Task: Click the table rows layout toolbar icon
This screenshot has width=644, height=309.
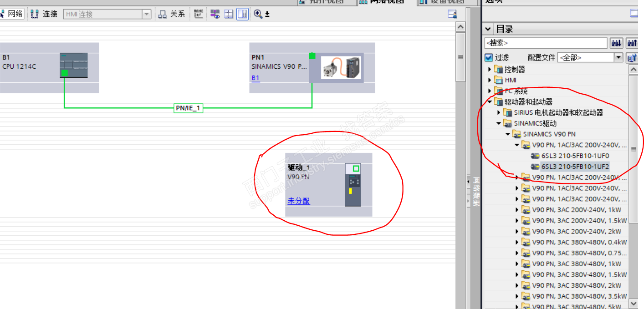Action: [229, 14]
